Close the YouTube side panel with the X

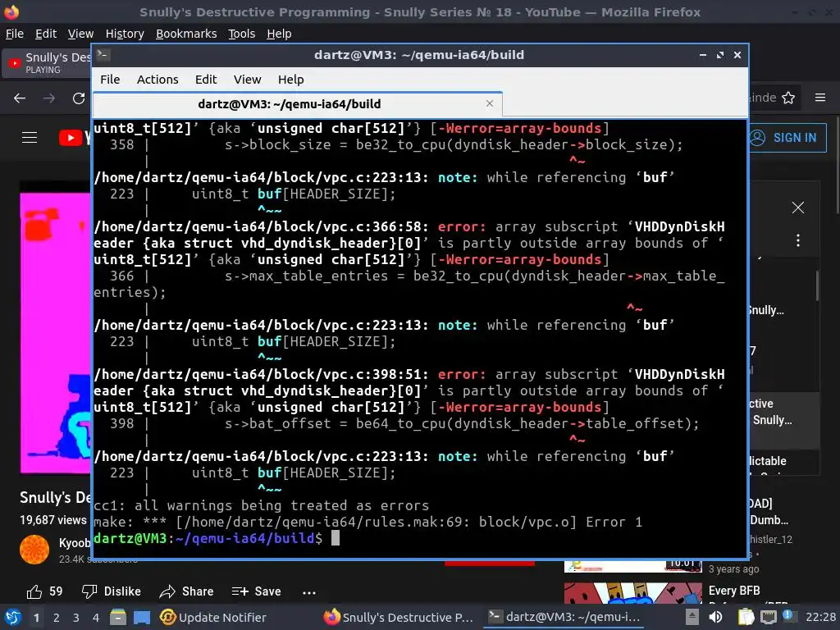pos(797,208)
